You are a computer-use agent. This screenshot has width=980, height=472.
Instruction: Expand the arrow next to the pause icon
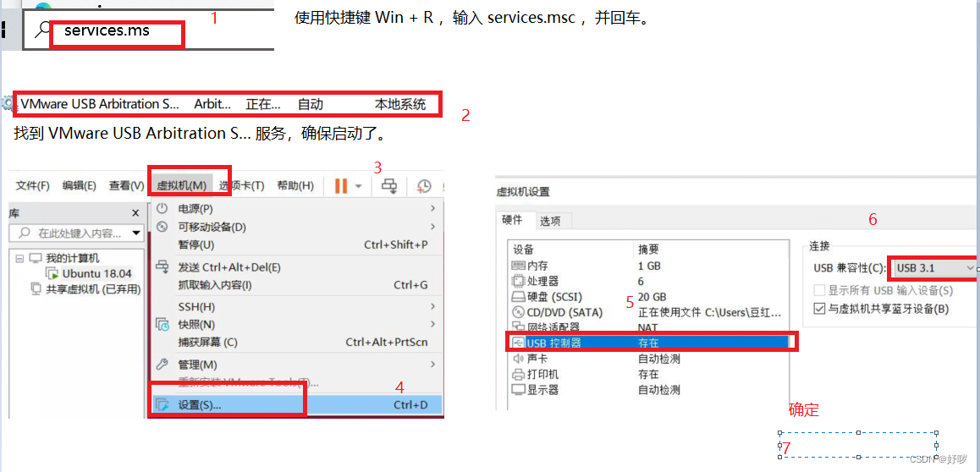click(359, 186)
